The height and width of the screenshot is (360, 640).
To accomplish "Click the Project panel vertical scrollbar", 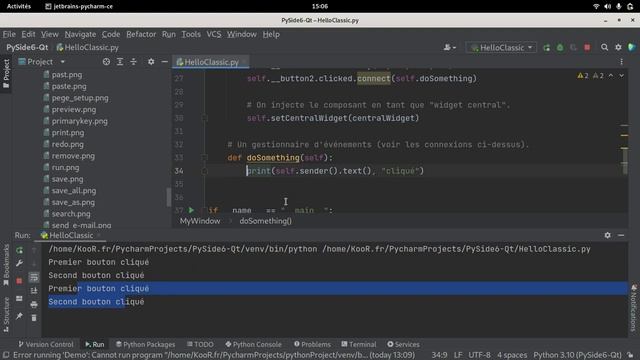I will point(169,198).
